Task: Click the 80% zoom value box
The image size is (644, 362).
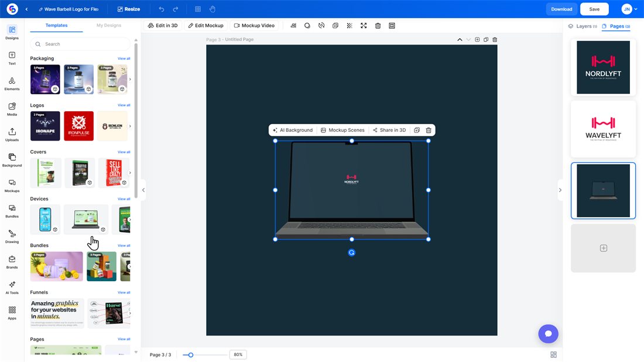Action: [x=238, y=354]
